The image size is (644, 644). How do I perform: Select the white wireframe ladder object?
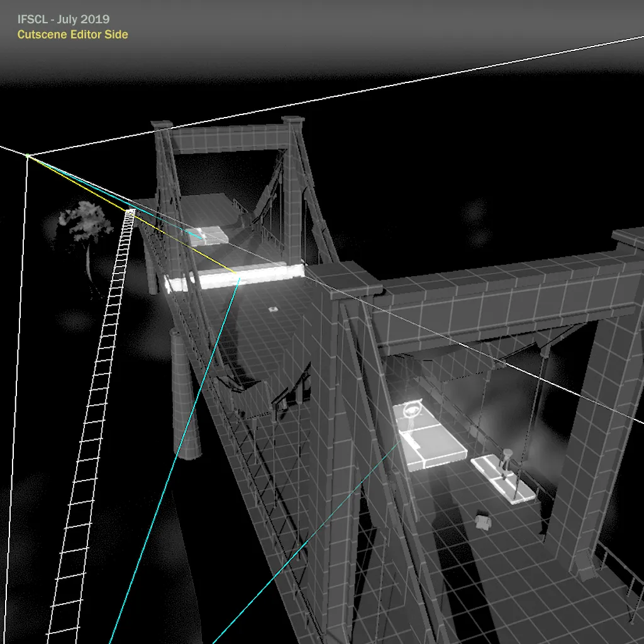click(x=92, y=425)
